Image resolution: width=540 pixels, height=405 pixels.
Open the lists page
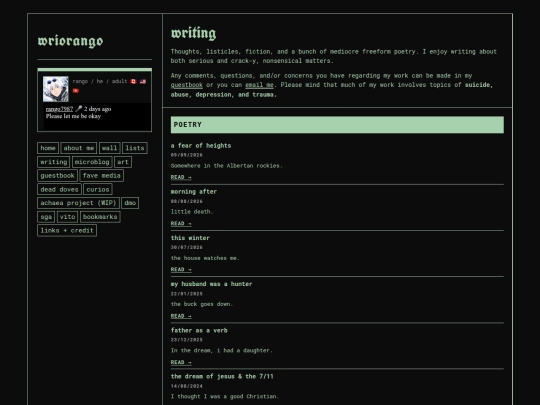click(x=135, y=148)
